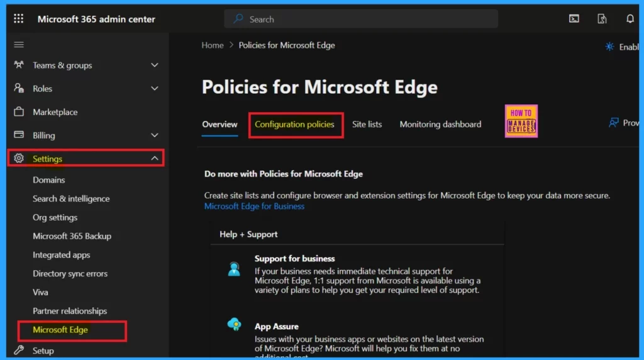Click the Roles person icon
This screenshot has width=644, height=360.
[x=19, y=88]
